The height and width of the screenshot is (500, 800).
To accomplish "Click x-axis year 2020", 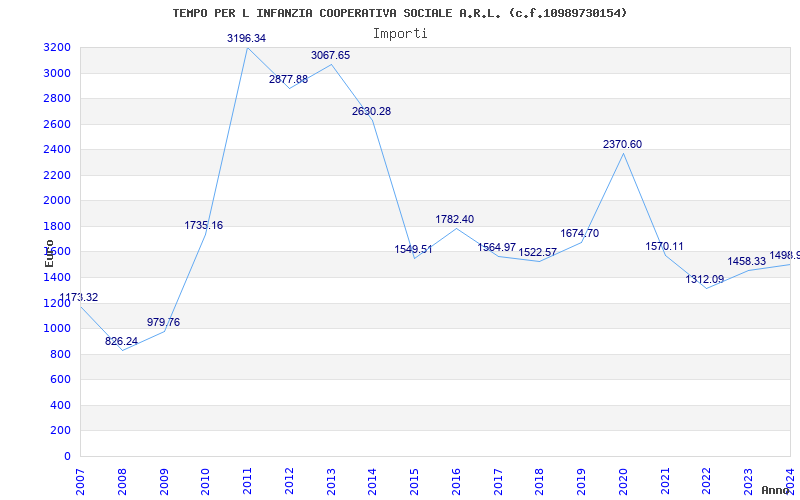I will click(623, 482).
